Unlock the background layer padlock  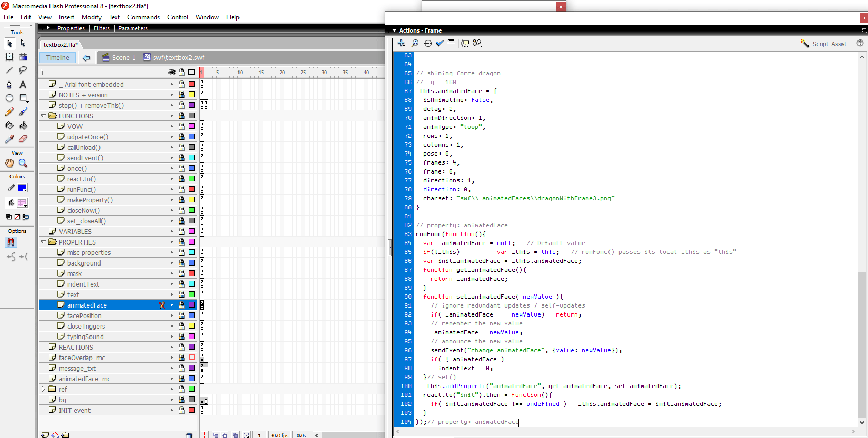click(x=182, y=263)
